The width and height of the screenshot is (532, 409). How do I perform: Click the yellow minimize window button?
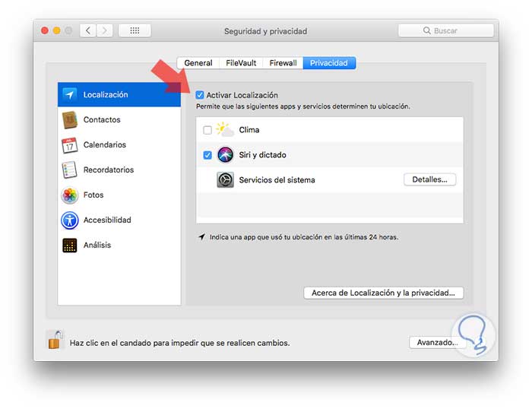pos(57,30)
